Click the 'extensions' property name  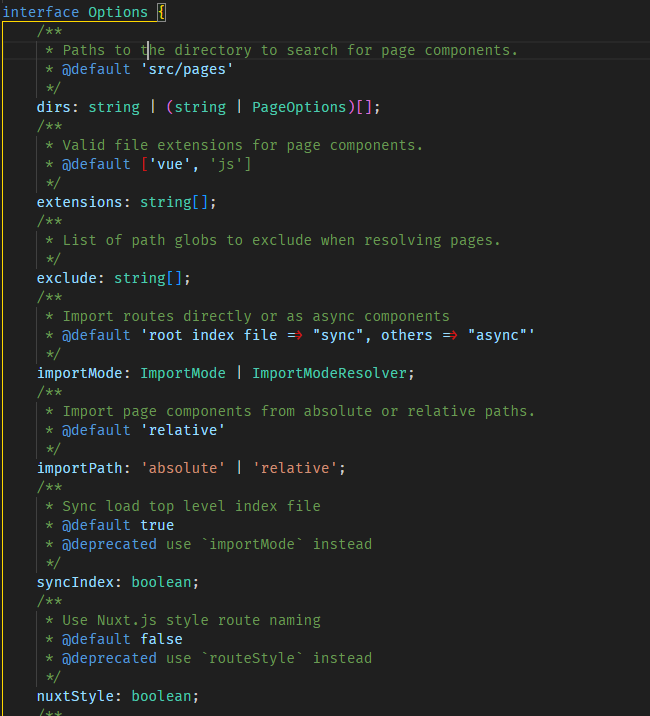click(79, 202)
